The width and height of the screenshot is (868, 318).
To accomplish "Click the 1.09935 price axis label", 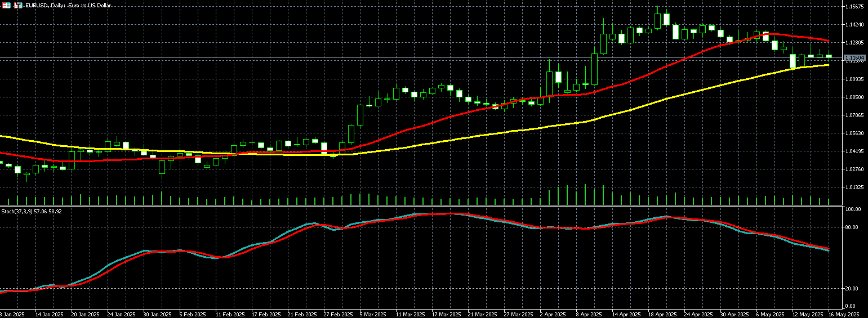I will 854,79.
